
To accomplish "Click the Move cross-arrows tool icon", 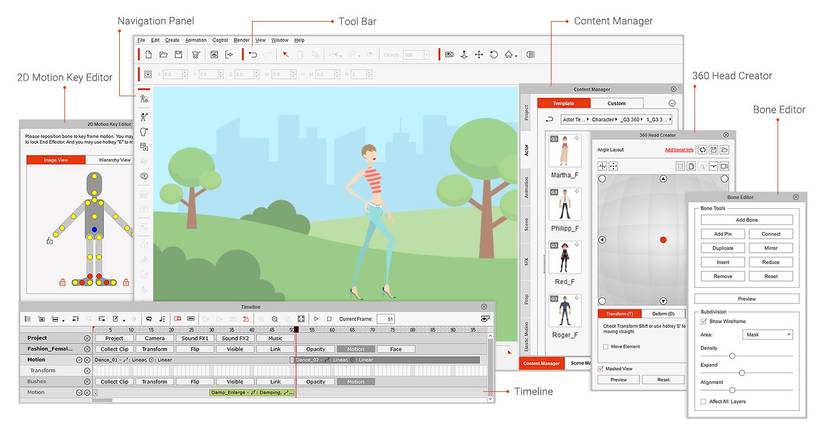I will pyautogui.click(x=478, y=54).
